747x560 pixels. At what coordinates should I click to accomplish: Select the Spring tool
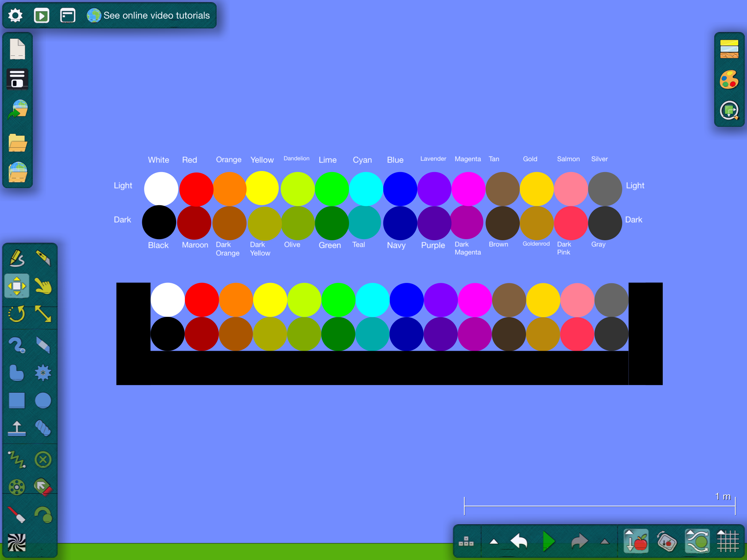[x=17, y=459]
